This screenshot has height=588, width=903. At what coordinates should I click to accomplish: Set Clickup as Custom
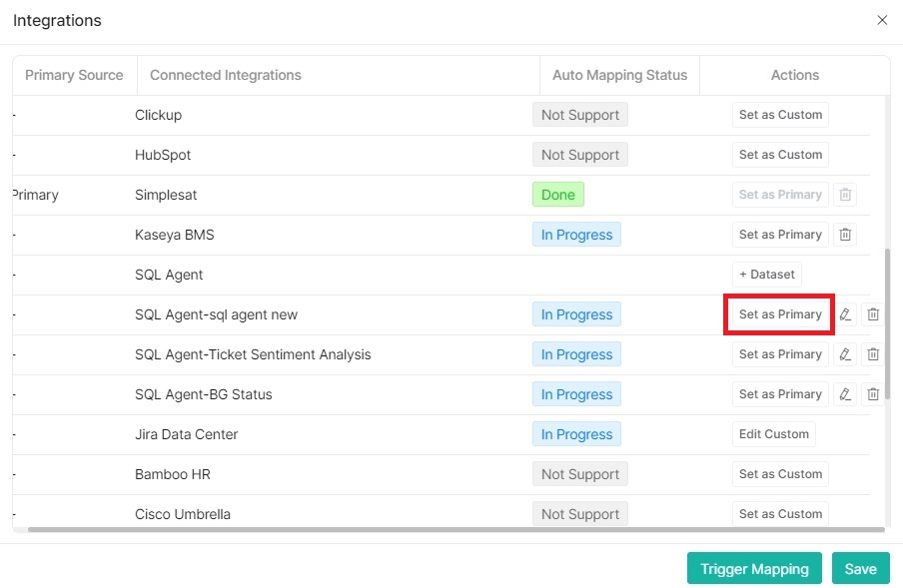pyautogui.click(x=779, y=114)
